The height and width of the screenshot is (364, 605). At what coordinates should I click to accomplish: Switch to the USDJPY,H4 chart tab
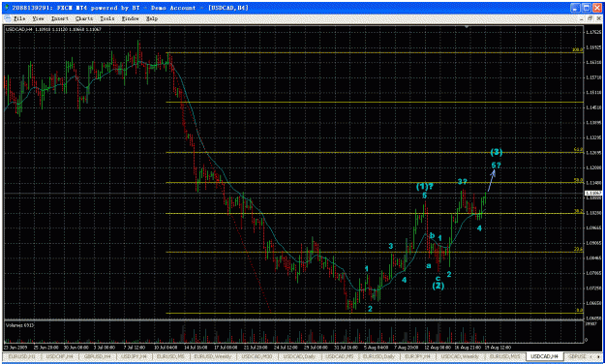(136, 356)
